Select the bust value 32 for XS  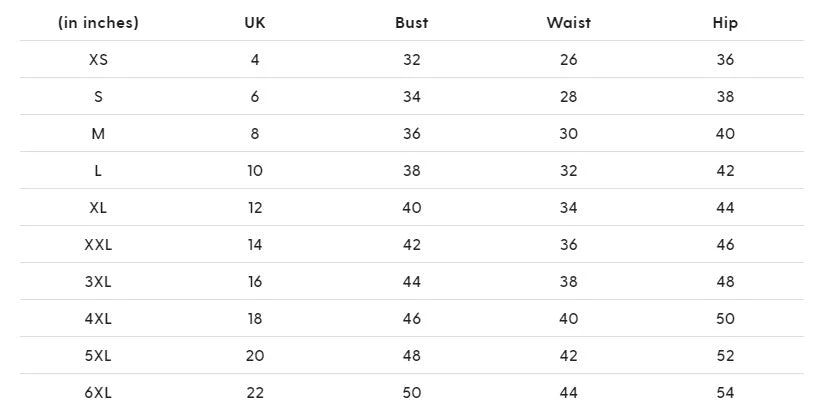tap(412, 60)
